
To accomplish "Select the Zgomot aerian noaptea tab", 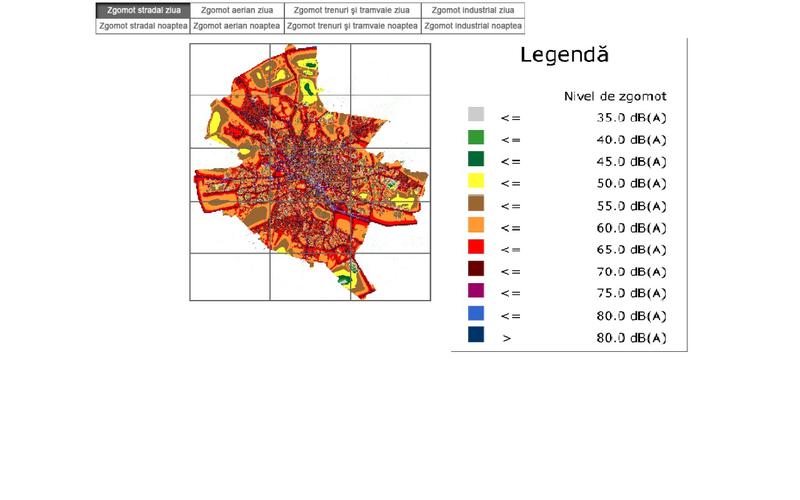I will [x=237, y=26].
